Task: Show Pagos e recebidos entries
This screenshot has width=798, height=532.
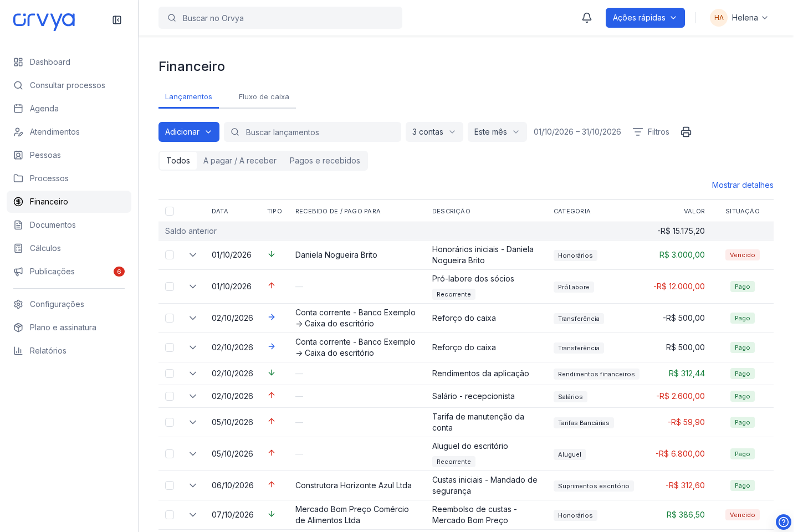Action: (325, 161)
